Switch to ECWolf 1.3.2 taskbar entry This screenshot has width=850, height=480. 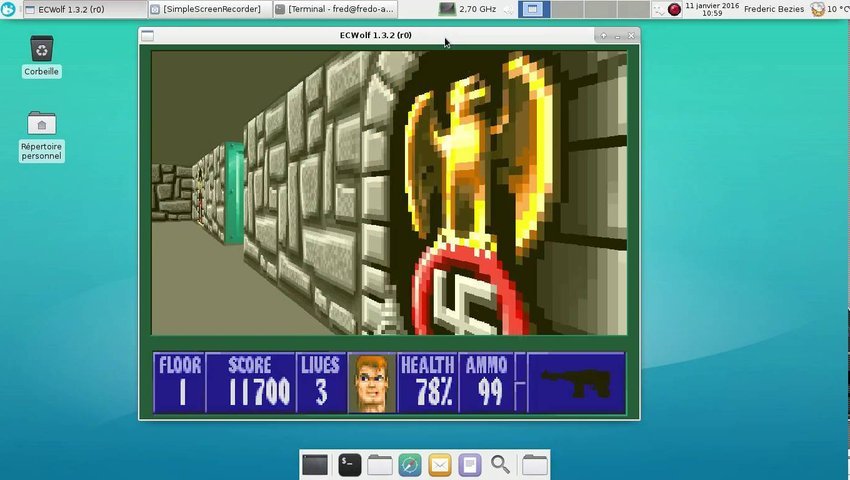[85, 9]
